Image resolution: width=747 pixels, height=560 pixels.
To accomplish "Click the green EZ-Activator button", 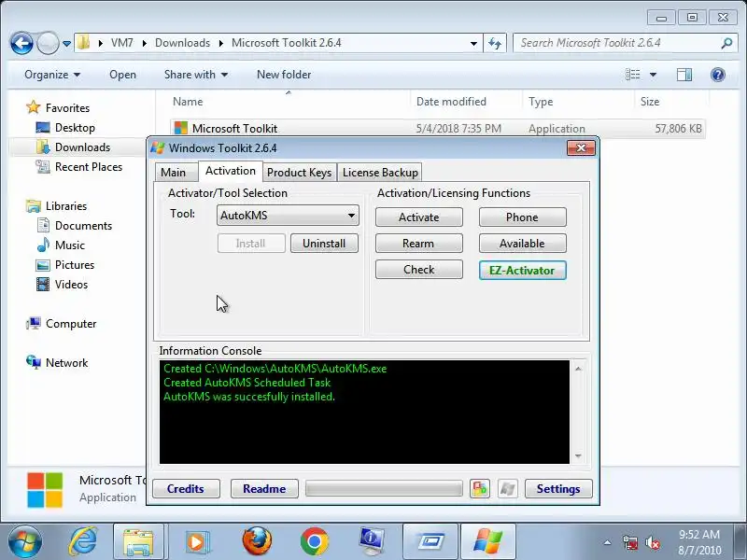I will click(522, 270).
